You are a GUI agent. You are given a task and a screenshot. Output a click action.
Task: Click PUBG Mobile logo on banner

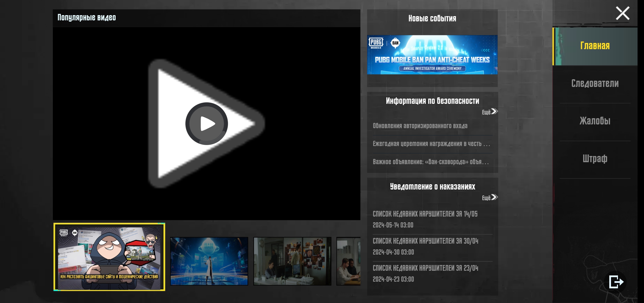point(376,43)
